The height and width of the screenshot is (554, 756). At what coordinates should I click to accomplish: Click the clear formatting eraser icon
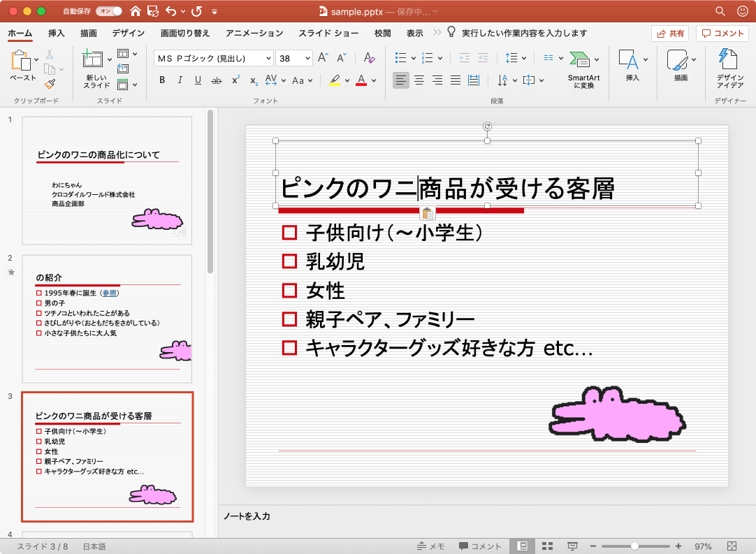pyautogui.click(x=370, y=58)
